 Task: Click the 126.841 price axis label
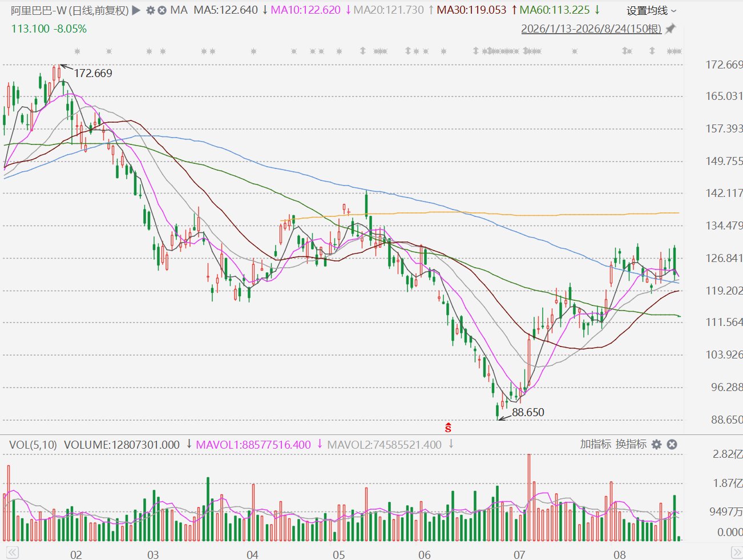[x=724, y=258]
